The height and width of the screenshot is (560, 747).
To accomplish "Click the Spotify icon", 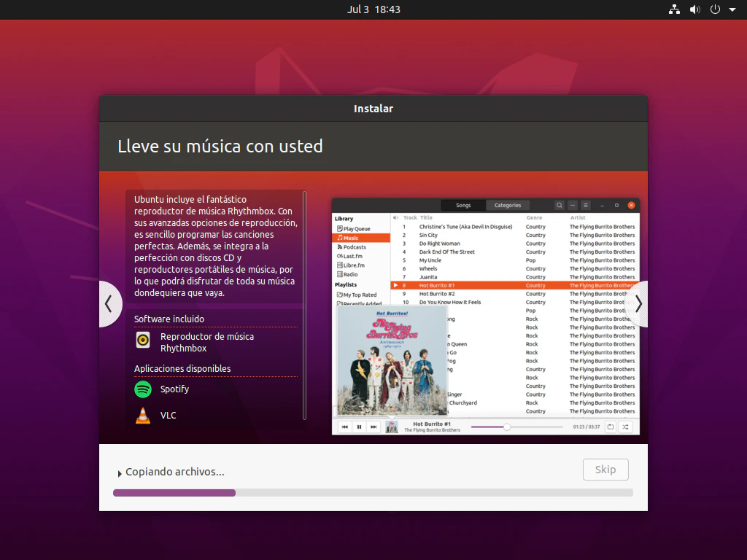I will click(x=143, y=389).
